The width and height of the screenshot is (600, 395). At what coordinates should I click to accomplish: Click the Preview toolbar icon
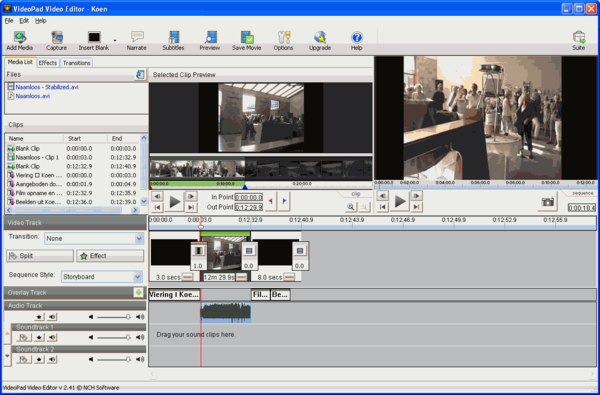(x=210, y=41)
